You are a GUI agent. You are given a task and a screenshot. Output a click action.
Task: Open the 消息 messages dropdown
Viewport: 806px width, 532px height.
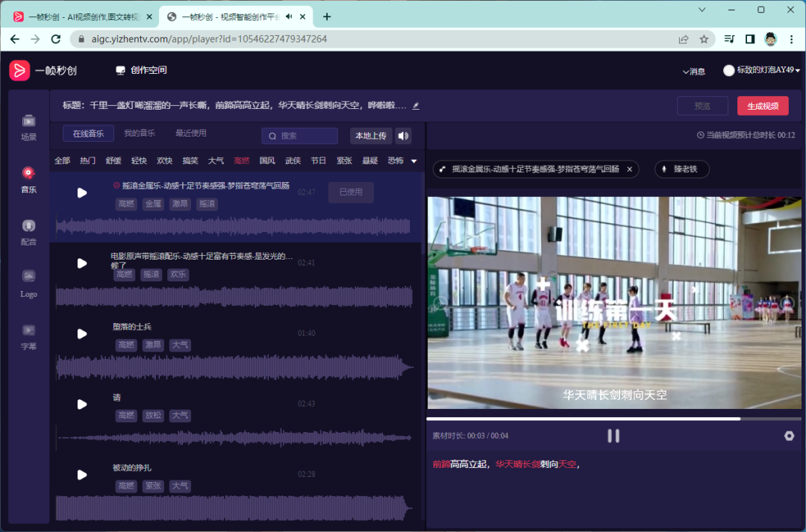tap(693, 72)
